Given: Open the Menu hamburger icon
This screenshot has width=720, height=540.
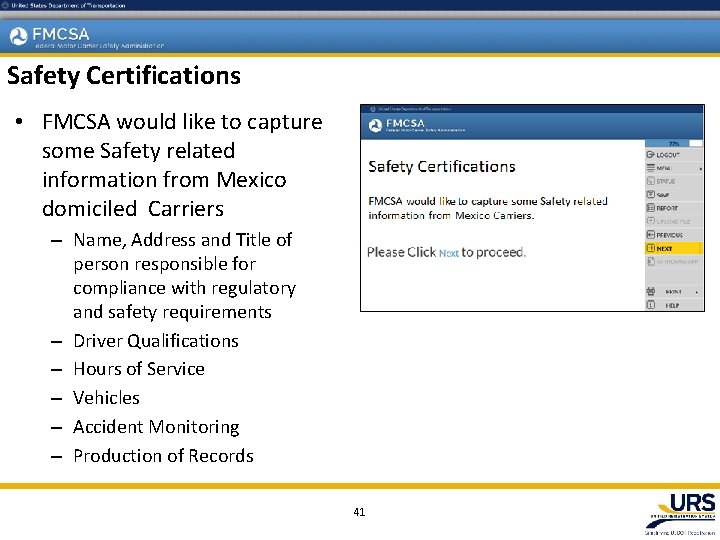Looking at the screenshot, I should coord(650,168).
